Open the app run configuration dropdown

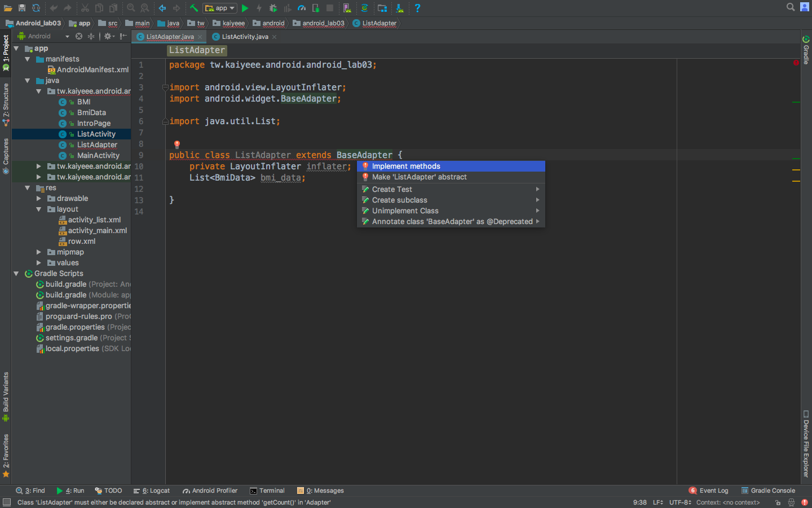tap(220, 8)
